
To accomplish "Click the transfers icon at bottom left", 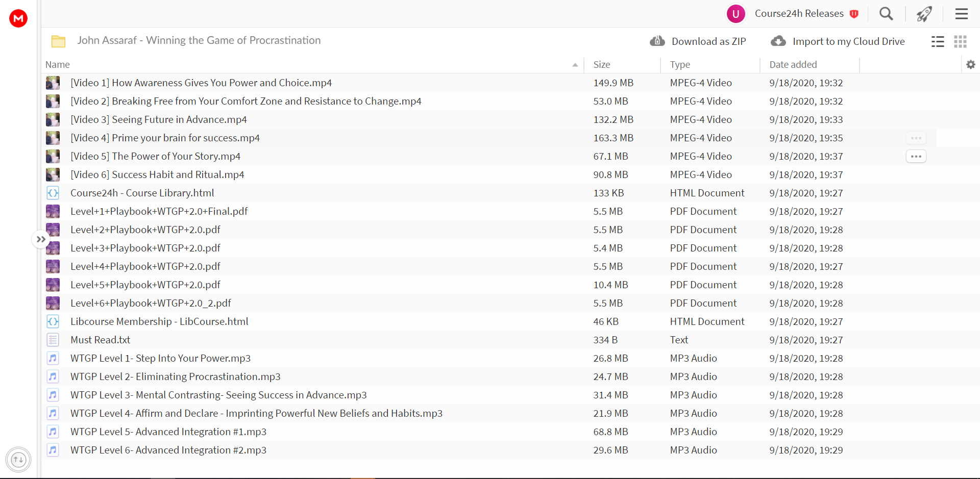I will 18,460.
